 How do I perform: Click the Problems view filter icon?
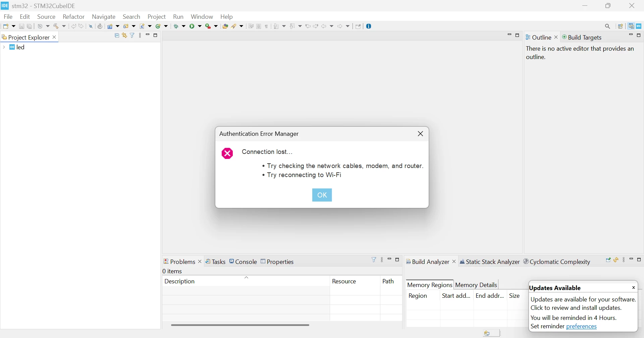tap(374, 260)
